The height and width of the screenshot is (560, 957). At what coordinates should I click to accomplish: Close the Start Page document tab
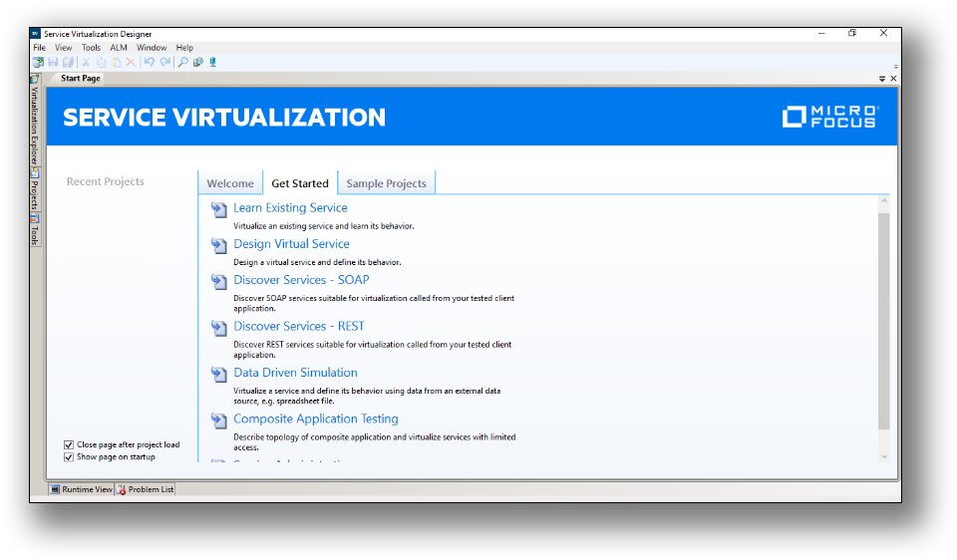pyautogui.click(x=893, y=79)
